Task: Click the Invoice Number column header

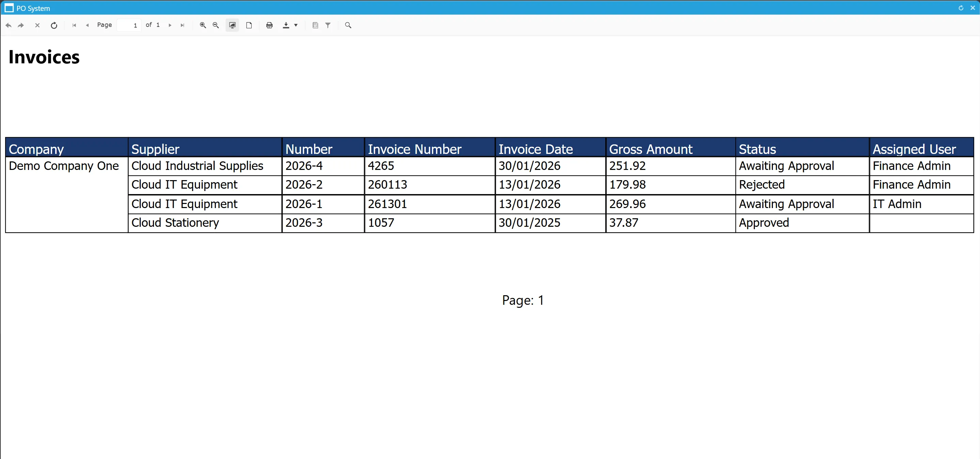Action: pos(430,147)
